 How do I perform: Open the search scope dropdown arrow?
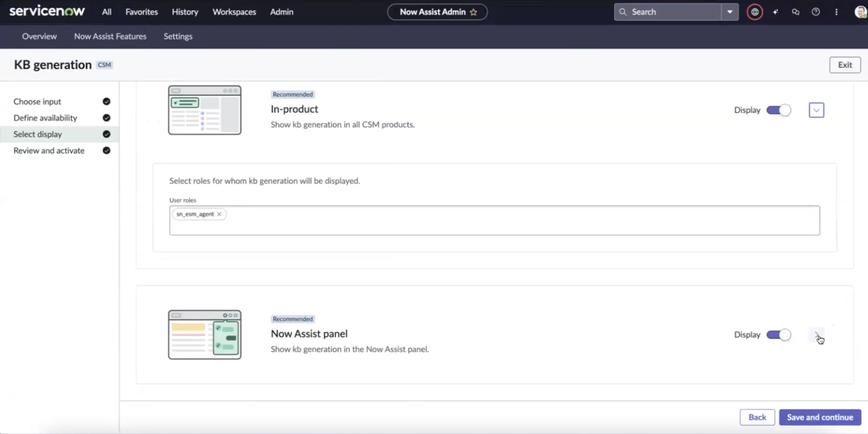point(730,12)
